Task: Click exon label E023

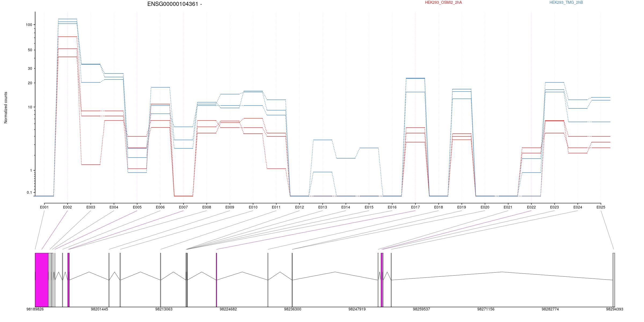Action: point(554,207)
